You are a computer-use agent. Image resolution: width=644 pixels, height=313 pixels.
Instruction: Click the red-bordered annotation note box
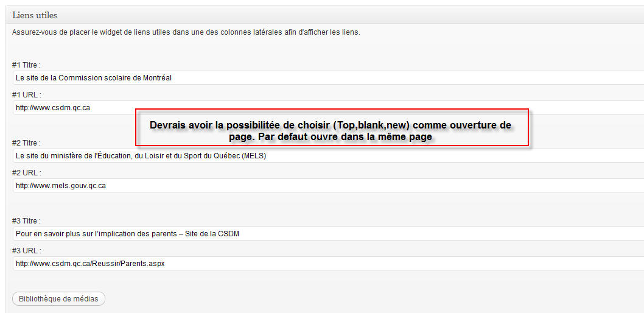pos(331,128)
